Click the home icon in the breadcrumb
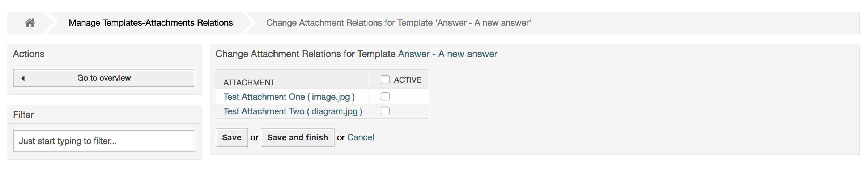 click(x=30, y=23)
